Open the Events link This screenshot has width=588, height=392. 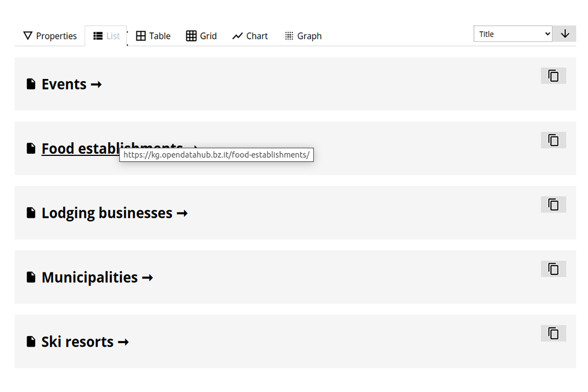[72, 85]
